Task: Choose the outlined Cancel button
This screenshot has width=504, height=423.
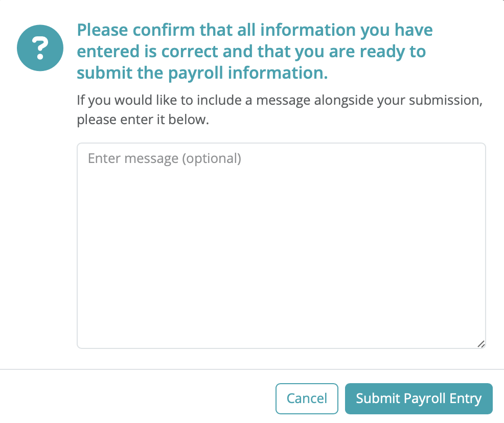Action: click(x=307, y=398)
